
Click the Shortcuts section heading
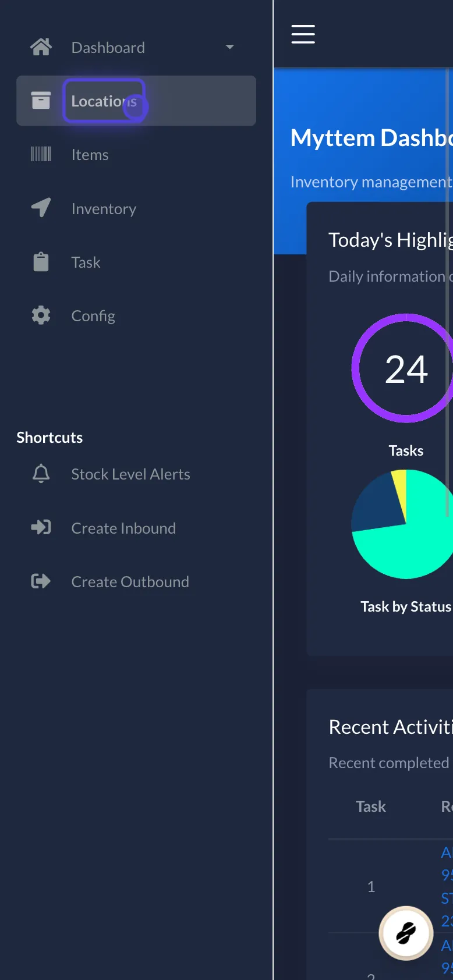click(49, 438)
